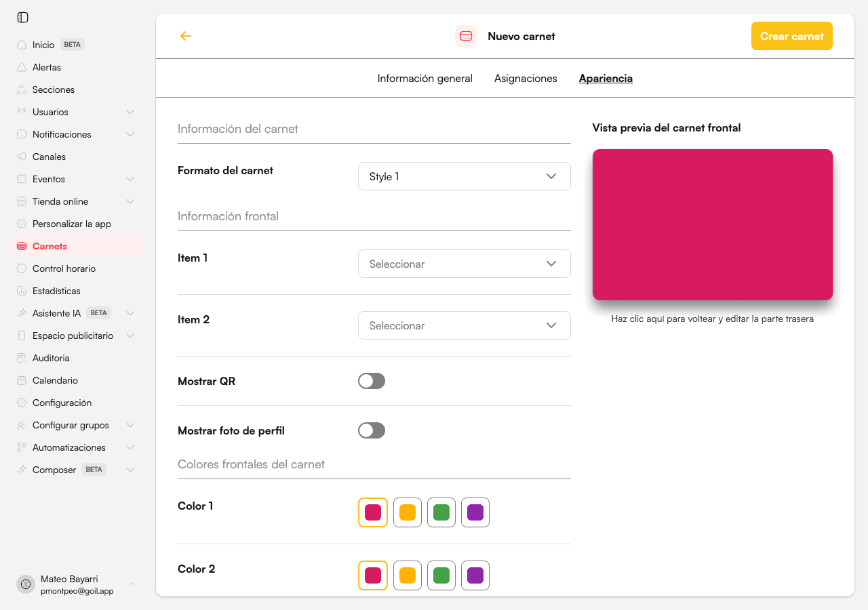This screenshot has width=868, height=610.
Task: Expand the Usuarios submenu chevron
Action: coord(130,112)
